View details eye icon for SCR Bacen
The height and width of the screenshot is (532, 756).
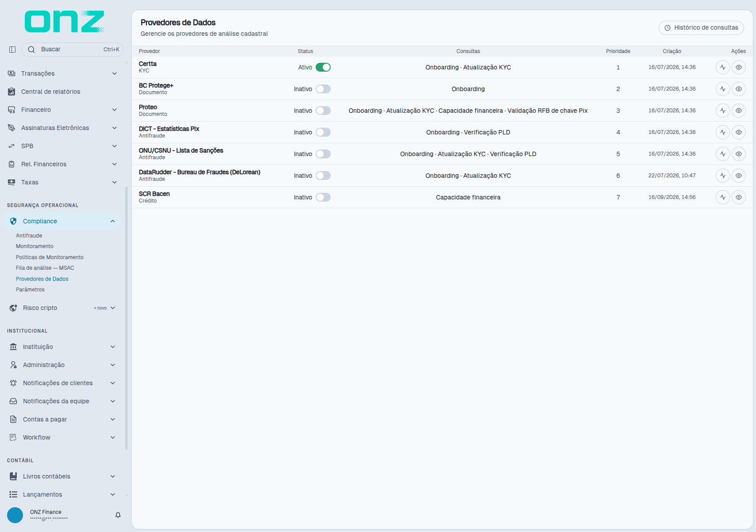739,197
